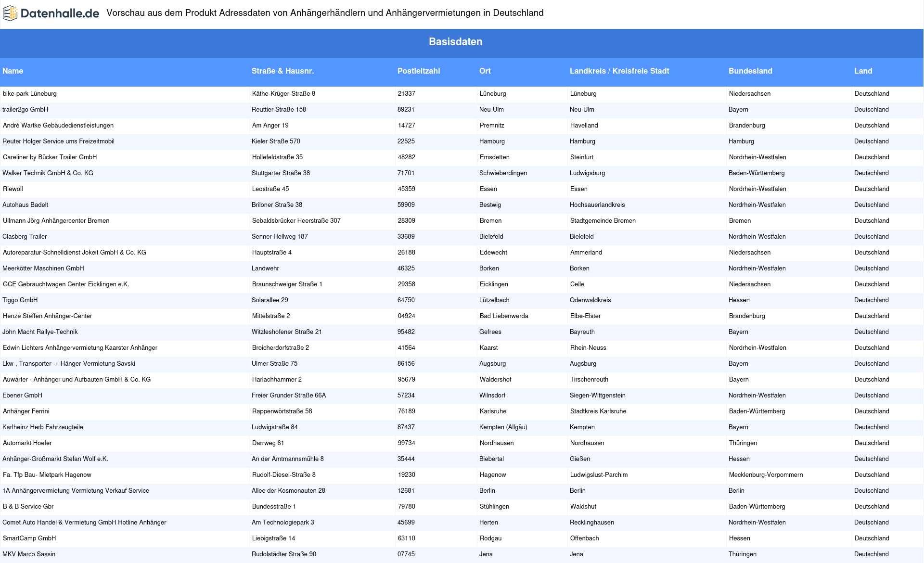Select GCE Gebrauchtwagen Center Eicklingen e.K.
This screenshot has width=924, height=563.
pyautogui.click(x=66, y=284)
